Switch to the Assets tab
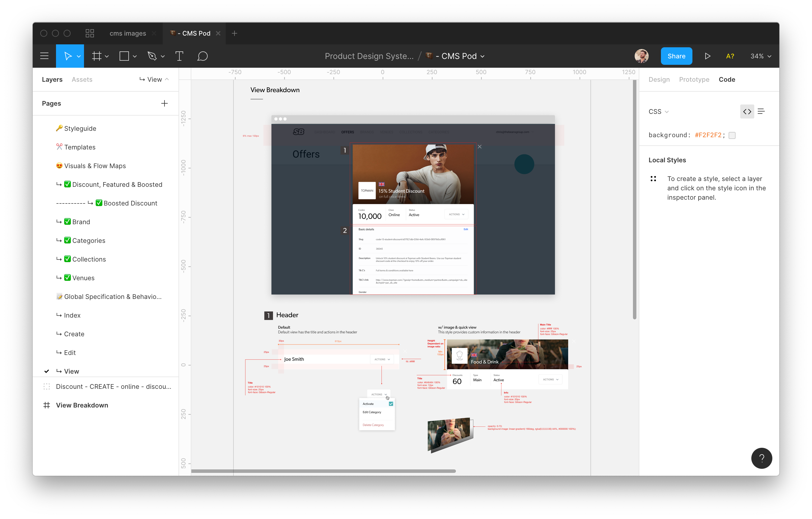This screenshot has height=519, width=812. pyautogui.click(x=82, y=79)
